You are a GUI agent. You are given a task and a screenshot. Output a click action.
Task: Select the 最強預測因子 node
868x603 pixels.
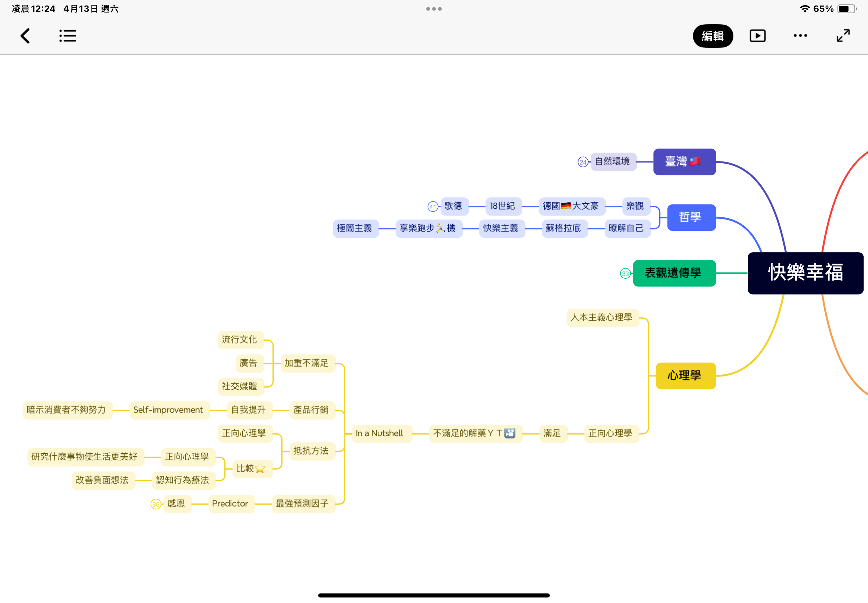[x=303, y=504]
